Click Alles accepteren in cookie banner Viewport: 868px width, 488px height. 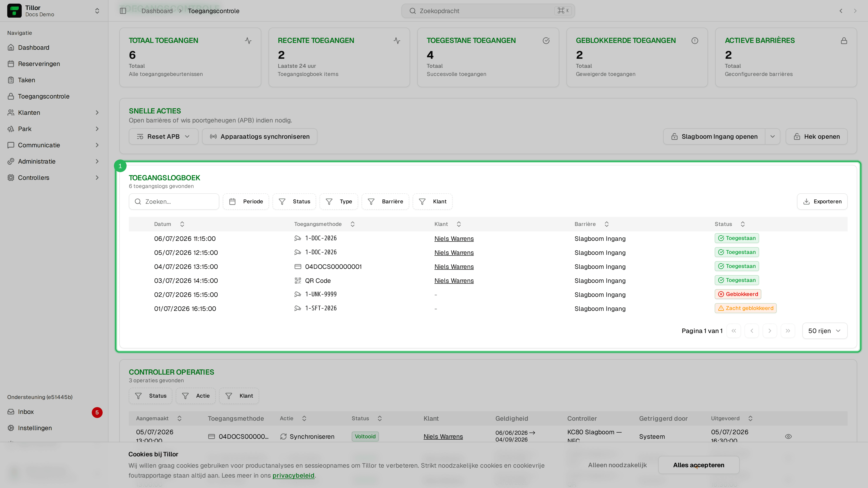tap(698, 465)
